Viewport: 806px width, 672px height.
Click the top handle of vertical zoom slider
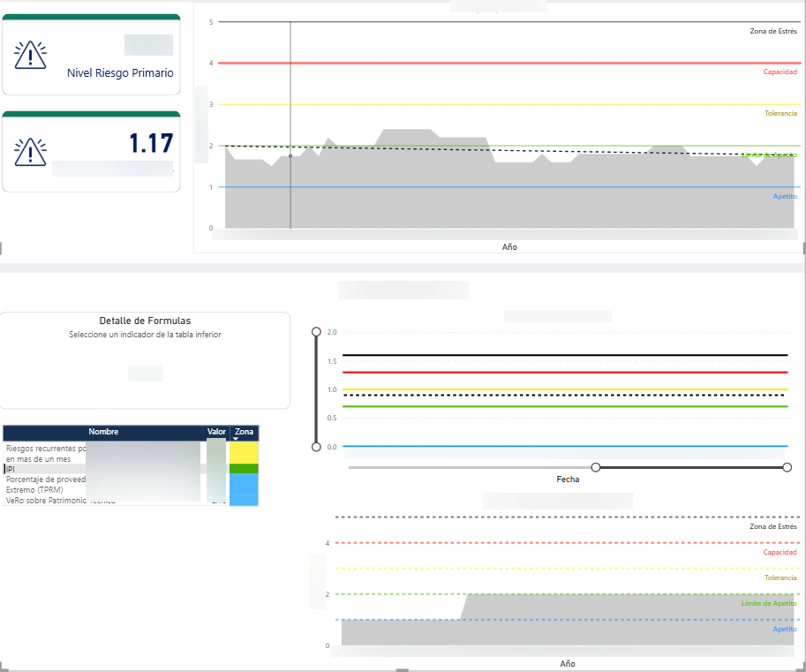316,332
